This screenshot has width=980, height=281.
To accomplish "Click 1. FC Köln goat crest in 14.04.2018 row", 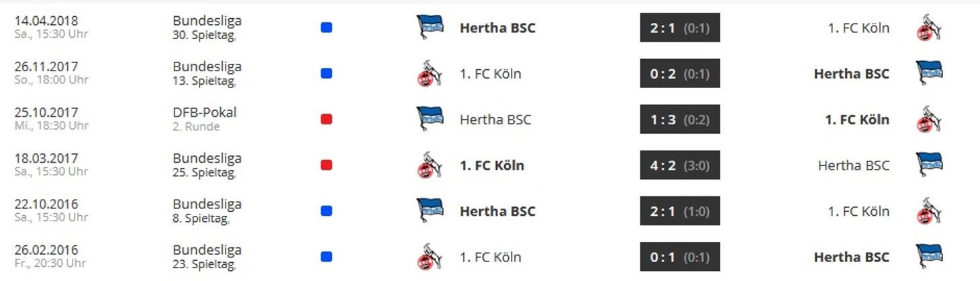I will pos(929,28).
